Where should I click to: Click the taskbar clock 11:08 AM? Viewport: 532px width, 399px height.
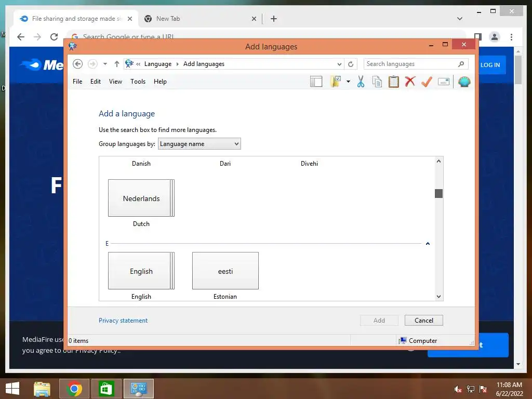(509, 385)
